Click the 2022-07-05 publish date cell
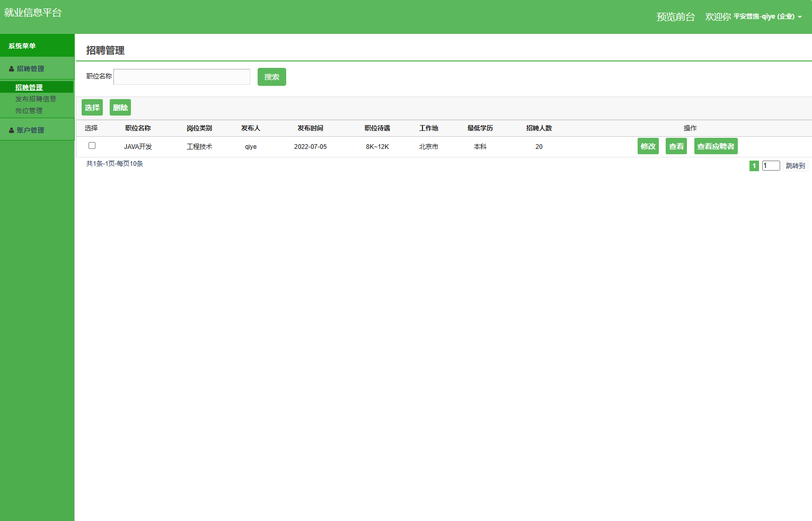The image size is (812, 521). (x=311, y=147)
